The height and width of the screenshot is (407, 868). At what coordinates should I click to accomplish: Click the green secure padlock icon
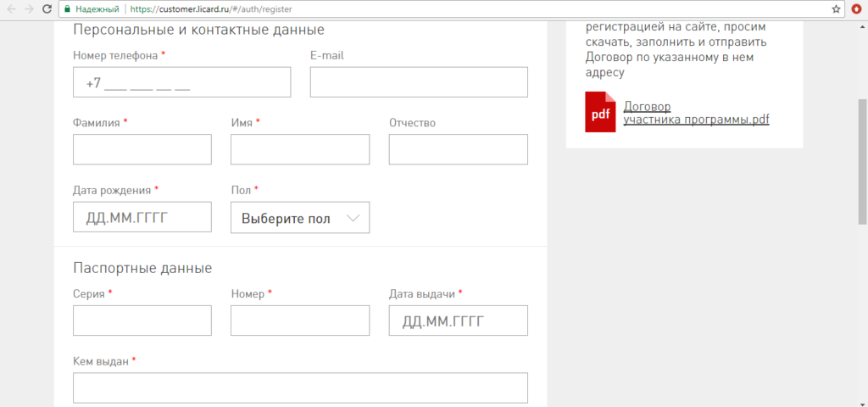point(68,8)
